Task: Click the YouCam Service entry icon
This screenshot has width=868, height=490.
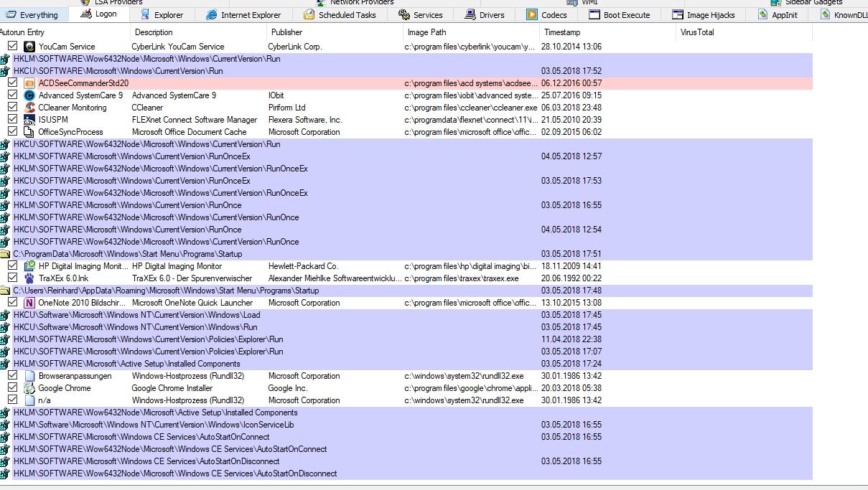Action: point(29,47)
